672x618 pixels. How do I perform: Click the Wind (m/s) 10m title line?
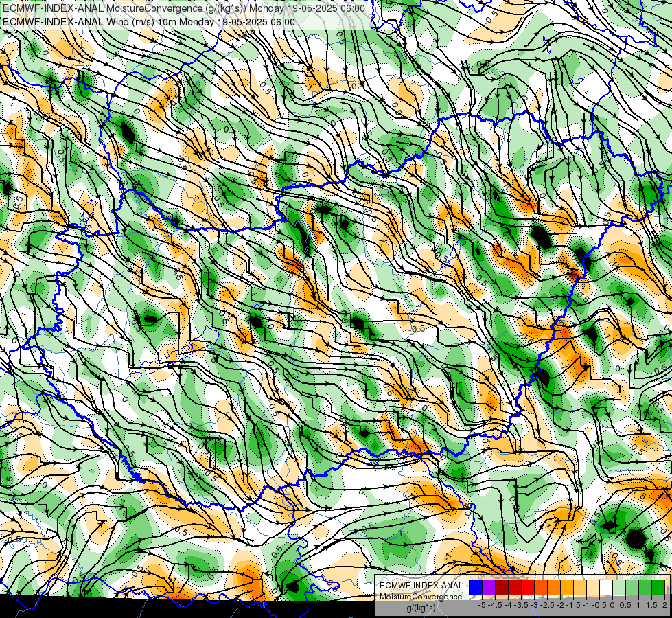coord(149,21)
